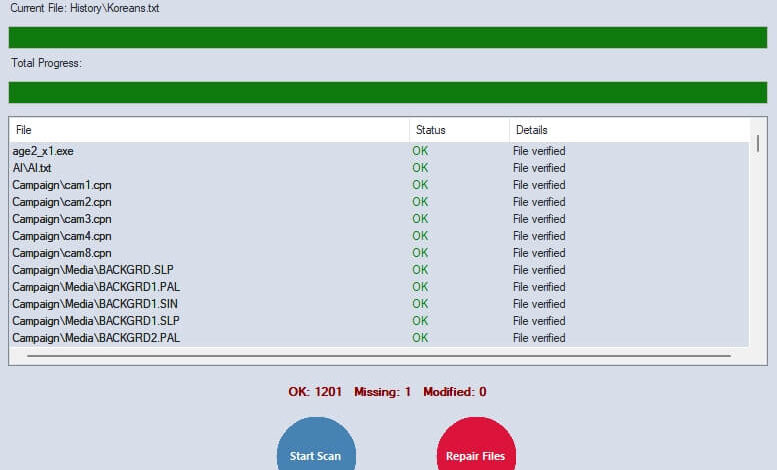This screenshot has height=470, width=777.
Task: Click the 'Total Progress:' label
Action: [47, 63]
